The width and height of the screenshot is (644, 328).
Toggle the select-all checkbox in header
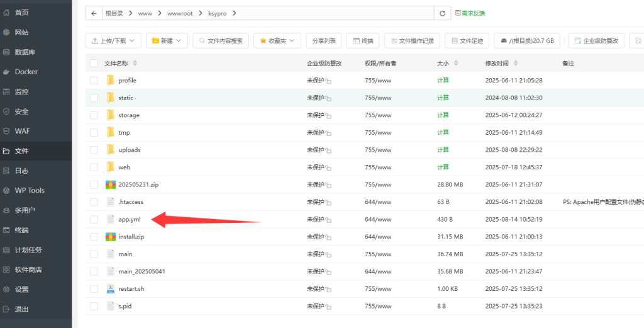point(94,64)
